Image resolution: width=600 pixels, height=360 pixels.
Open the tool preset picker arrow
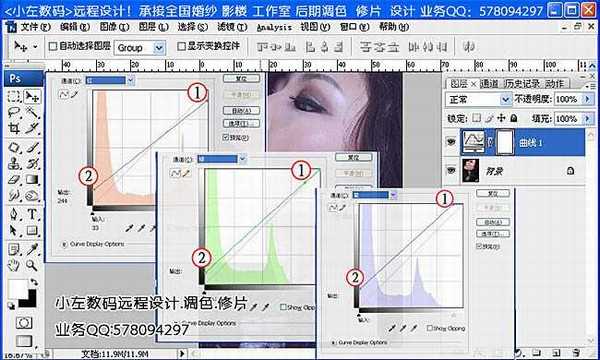click(35, 47)
